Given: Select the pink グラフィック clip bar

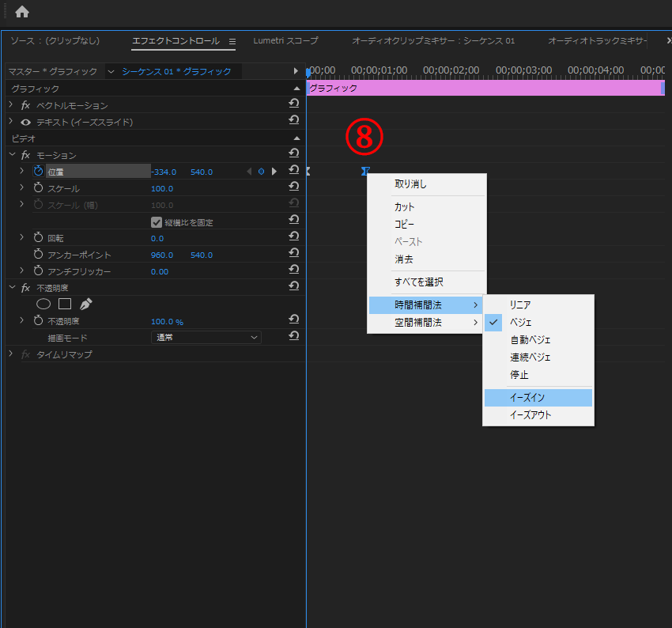Looking at the screenshot, I should (x=485, y=88).
